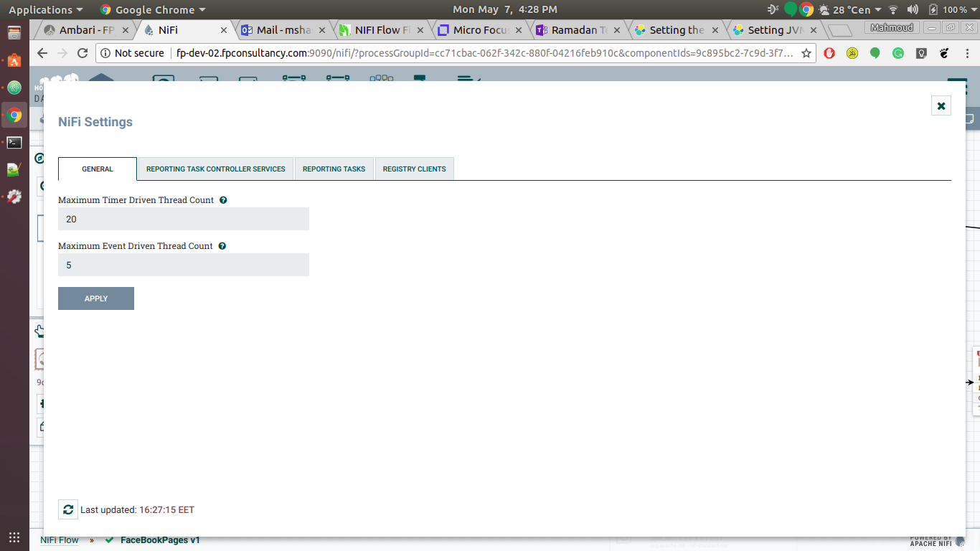Open Chrome's three-dot customize menu
The width and height of the screenshot is (980, 551).
click(x=966, y=53)
